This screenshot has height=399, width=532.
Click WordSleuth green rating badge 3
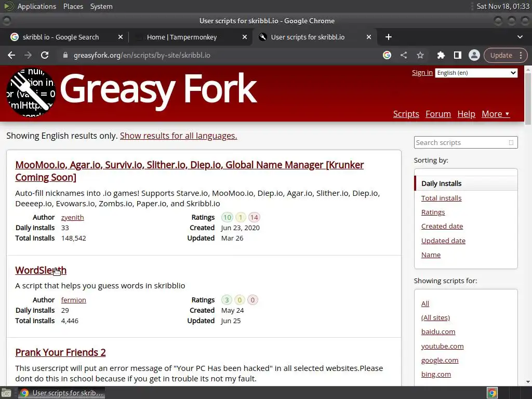(x=227, y=300)
